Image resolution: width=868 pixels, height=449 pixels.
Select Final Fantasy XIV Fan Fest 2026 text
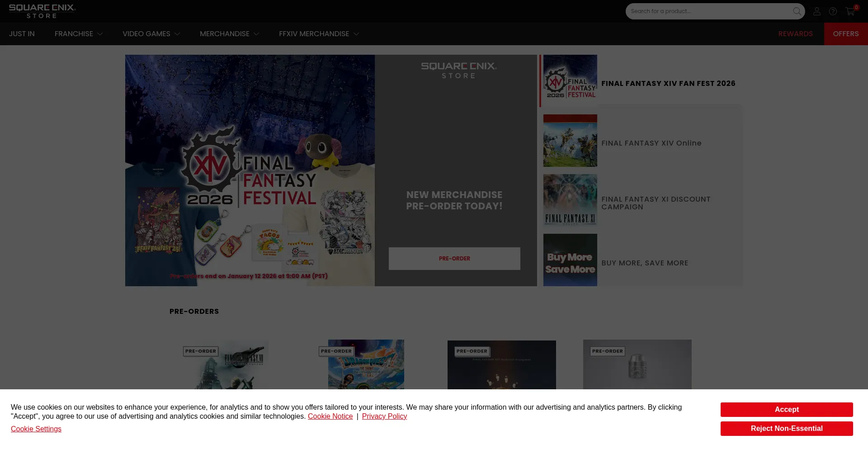click(x=668, y=84)
